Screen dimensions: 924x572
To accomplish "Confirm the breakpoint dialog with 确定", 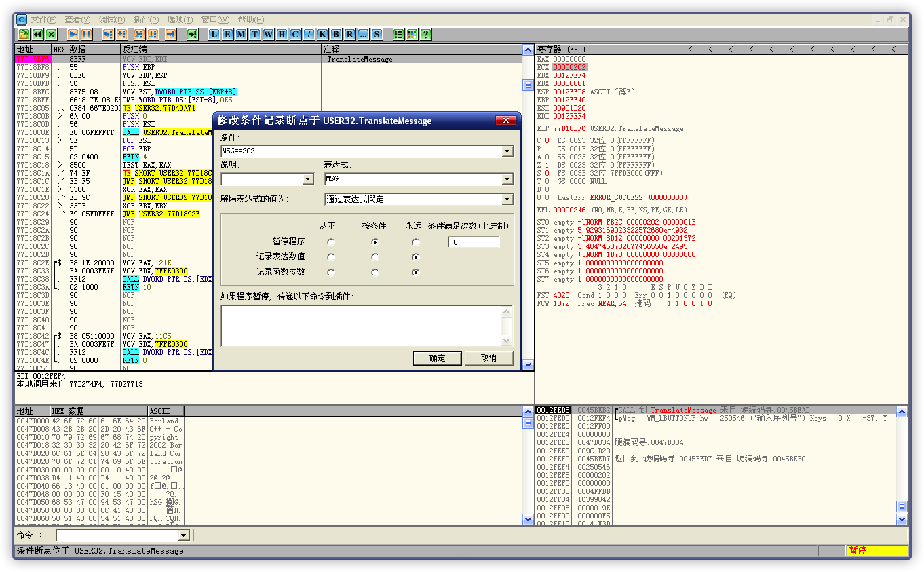I will pyautogui.click(x=437, y=358).
